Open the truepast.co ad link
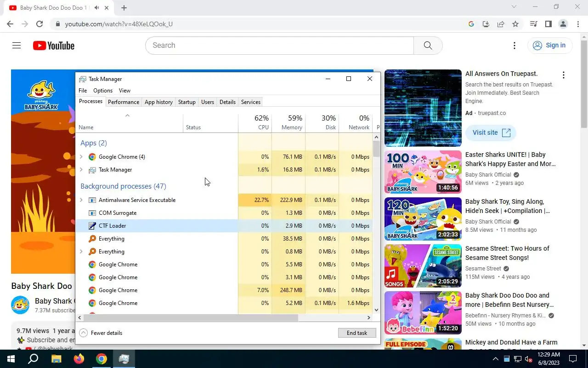The height and width of the screenshot is (368, 588). pyautogui.click(x=492, y=113)
